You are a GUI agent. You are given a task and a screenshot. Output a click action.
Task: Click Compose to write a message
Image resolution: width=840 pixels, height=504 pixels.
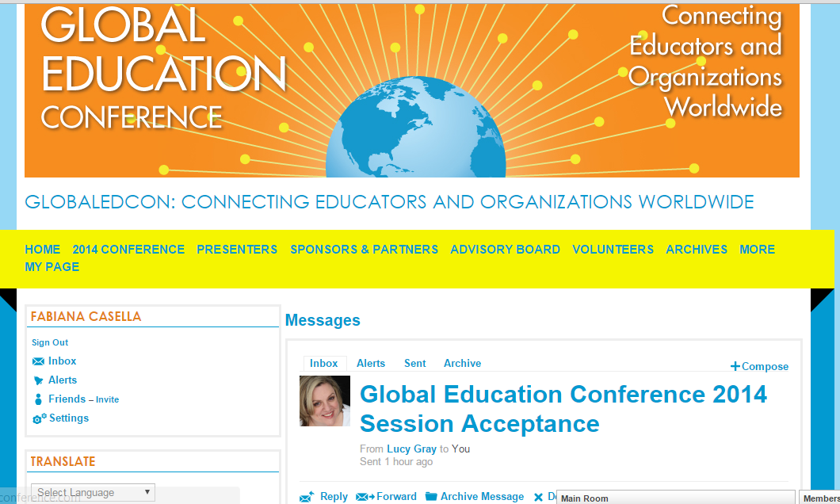click(x=765, y=366)
